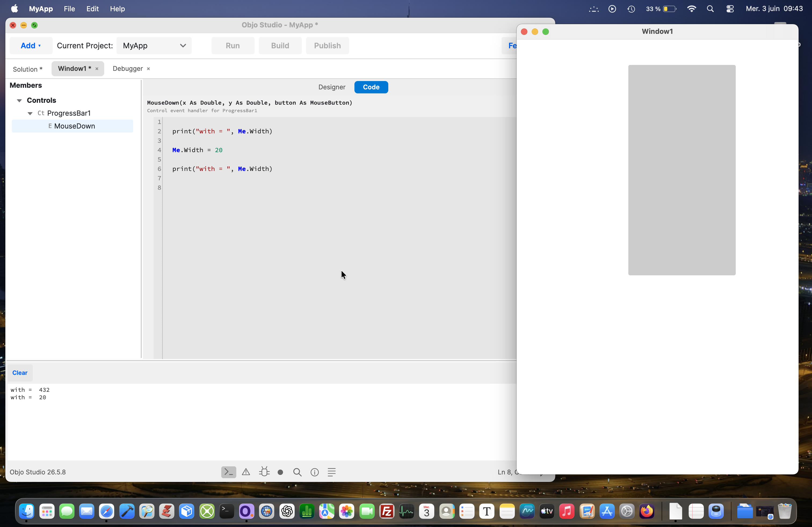The height and width of the screenshot is (527, 812).
Task: Open the Add dropdown menu
Action: [31, 46]
